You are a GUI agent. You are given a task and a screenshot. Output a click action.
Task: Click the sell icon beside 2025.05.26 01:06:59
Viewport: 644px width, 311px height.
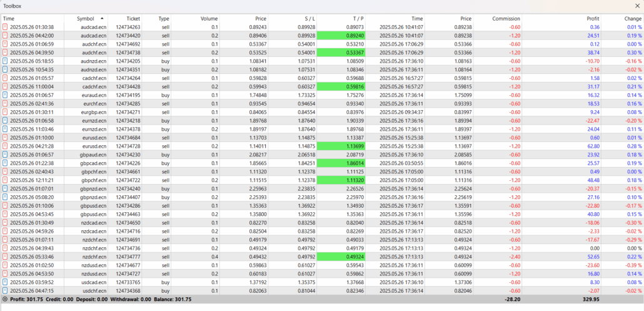[x=5, y=44]
